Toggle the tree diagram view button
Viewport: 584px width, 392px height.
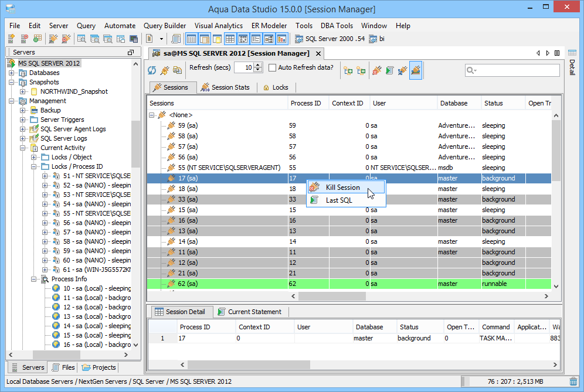[269, 39]
